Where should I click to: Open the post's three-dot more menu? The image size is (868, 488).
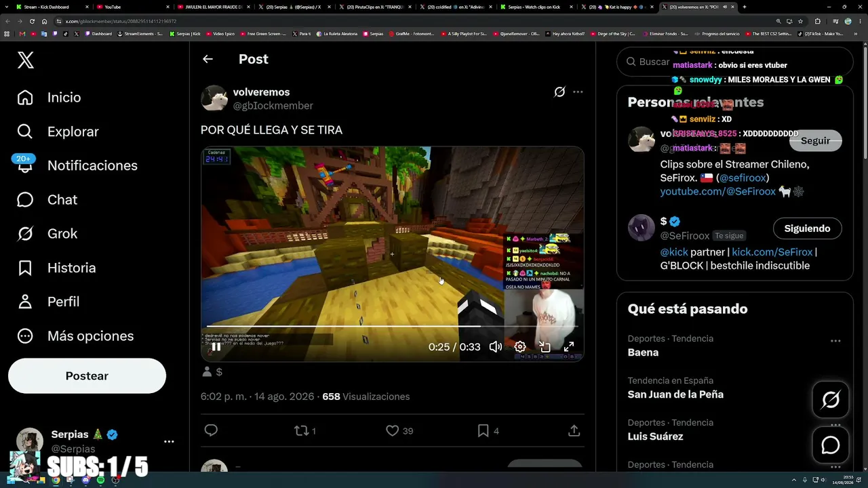click(x=578, y=92)
